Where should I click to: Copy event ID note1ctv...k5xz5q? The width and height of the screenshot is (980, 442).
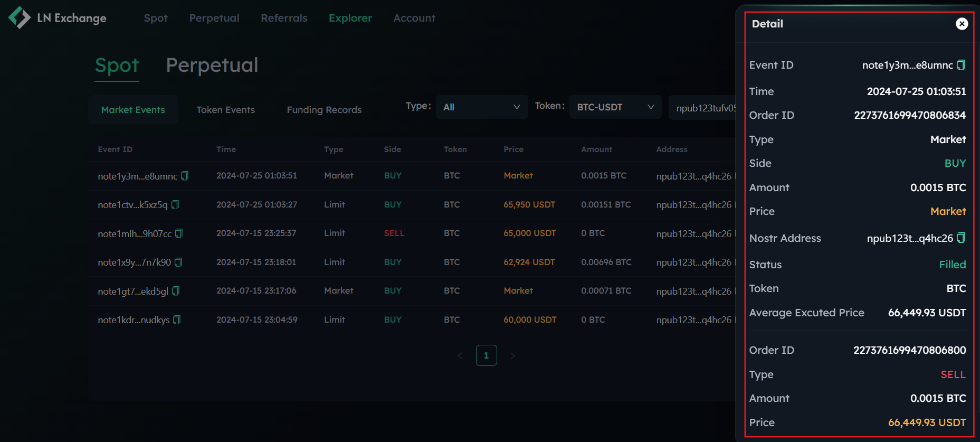(x=175, y=205)
